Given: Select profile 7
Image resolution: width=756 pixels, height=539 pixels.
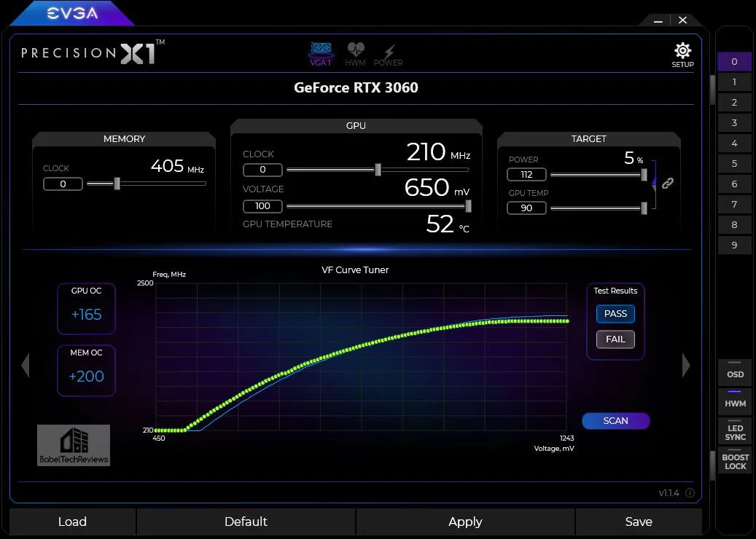Looking at the screenshot, I should [734, 204].
